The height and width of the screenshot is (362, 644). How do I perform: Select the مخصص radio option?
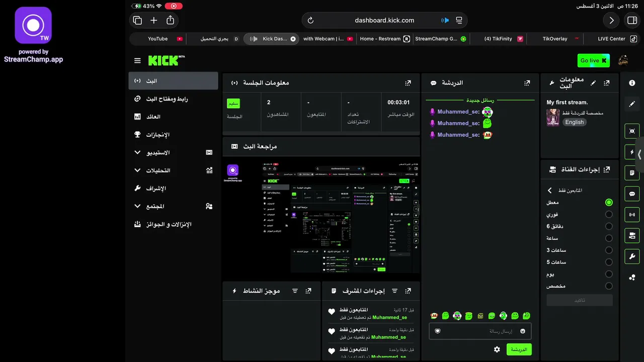pyautogui.click(x=609, y=286)
